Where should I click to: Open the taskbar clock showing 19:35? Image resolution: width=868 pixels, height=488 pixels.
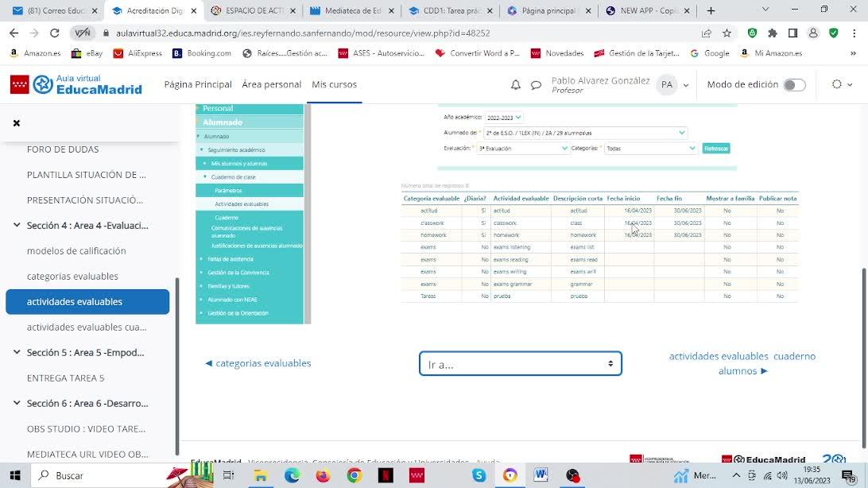tap(812, 475)
